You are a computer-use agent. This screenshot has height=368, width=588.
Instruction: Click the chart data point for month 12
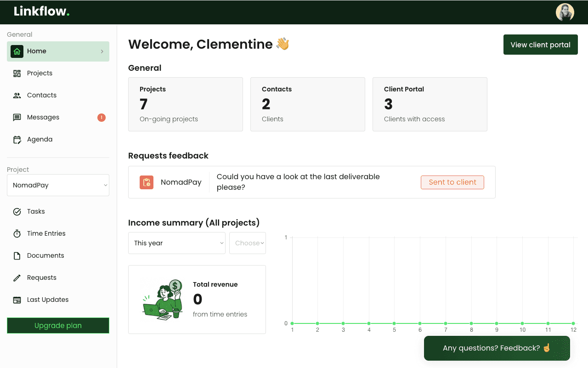(x=573, y=323)
